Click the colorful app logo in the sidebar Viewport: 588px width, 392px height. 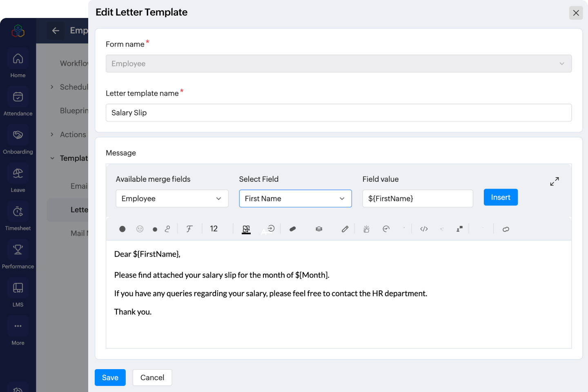click(18, 31)
